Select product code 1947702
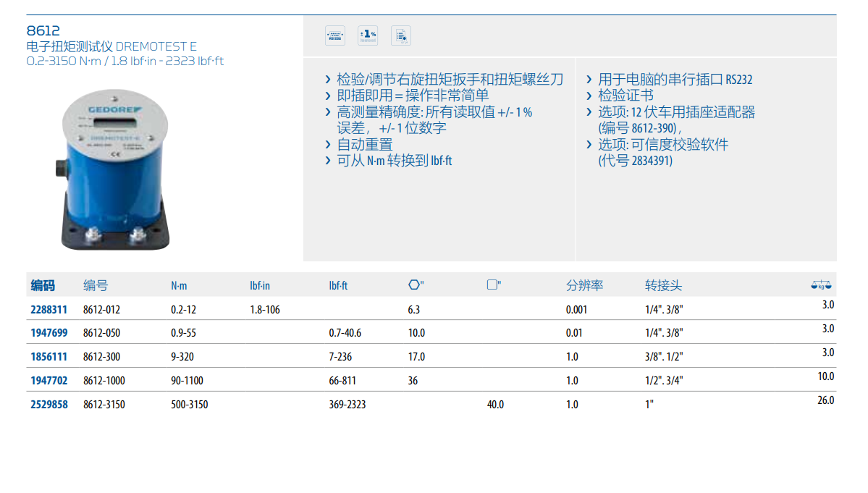The height and width of the screenshot is (493, 868). tap(49, 381)
